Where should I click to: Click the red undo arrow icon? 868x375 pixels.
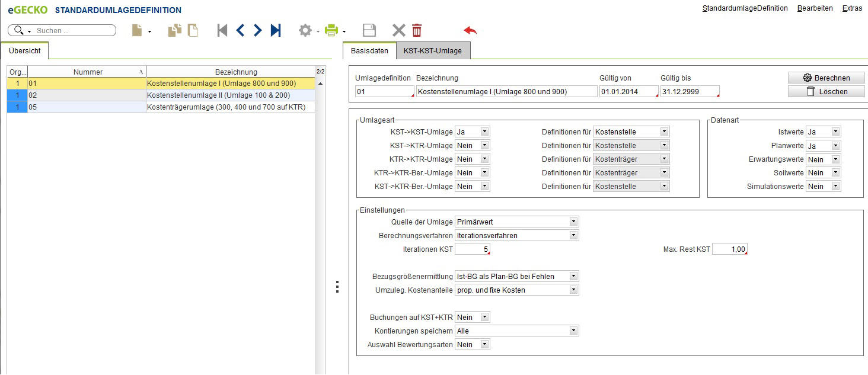pos(470,30)
